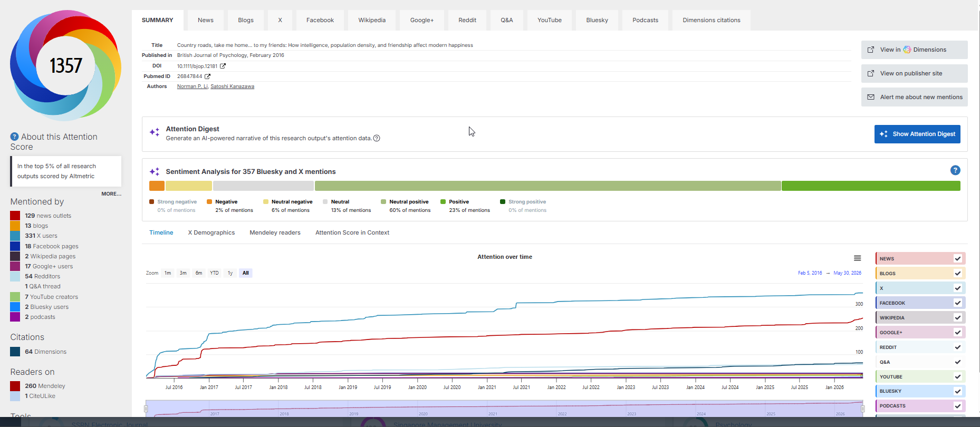Open author link Satoshi Kanazawa

[232, 86]
